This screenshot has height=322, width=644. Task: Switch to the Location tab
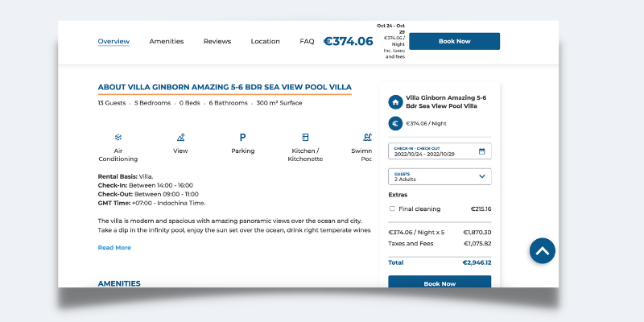pyautogui.click(x=266, y=41)
